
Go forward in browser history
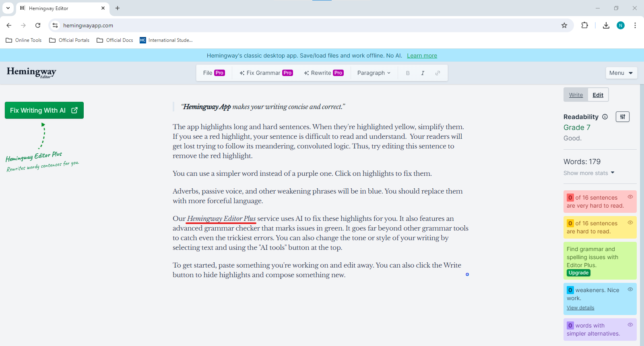pos(23,25)
